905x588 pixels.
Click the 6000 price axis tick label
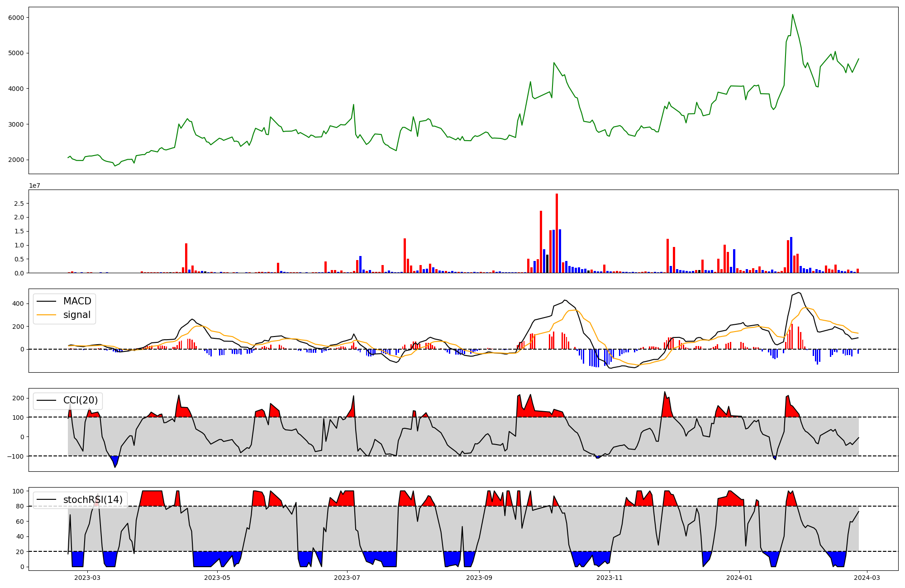pos(16,17)
